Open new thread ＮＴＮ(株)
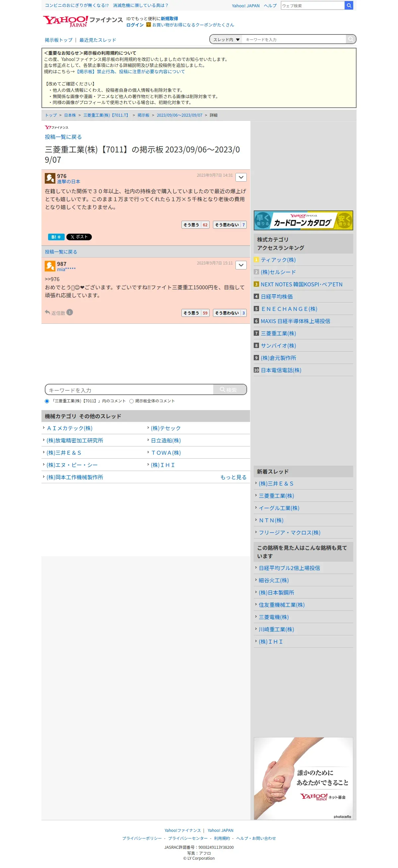398x868 pixels. pos(271,520)
